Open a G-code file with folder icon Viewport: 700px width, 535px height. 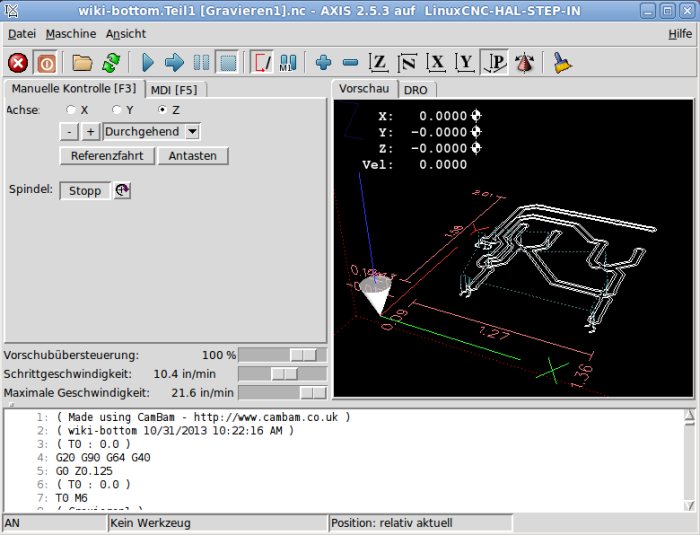(82, 63)
